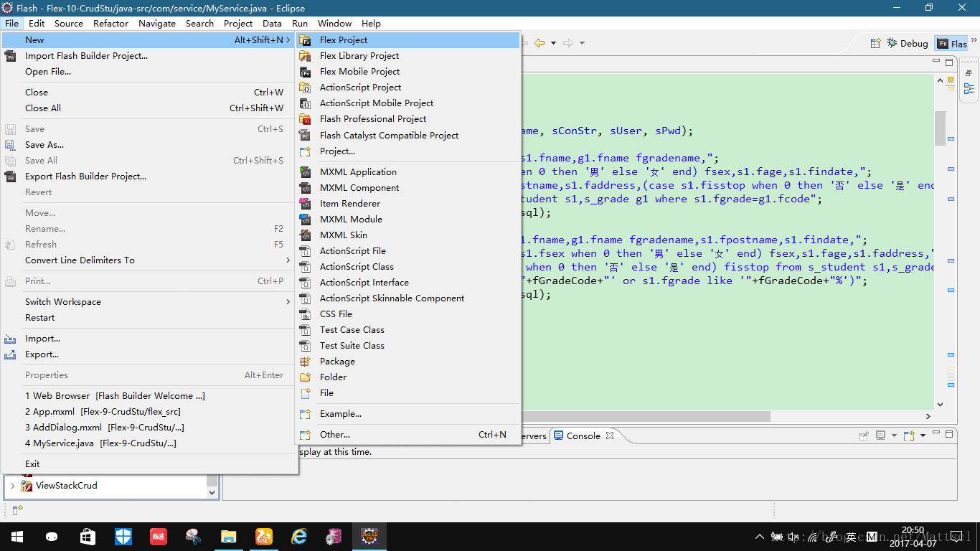
Task: Click the MXML Module icon
Action: (306, 220)
